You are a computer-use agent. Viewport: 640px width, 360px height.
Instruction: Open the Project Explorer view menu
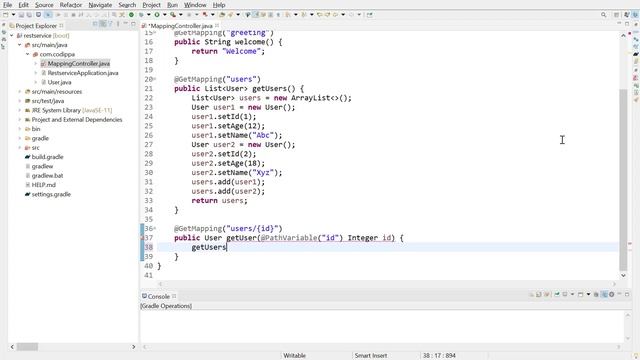coord(118,24)
